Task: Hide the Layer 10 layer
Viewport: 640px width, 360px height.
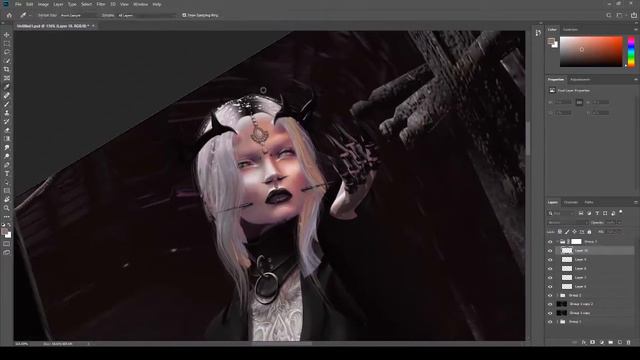Action: [x=550, y=251]
